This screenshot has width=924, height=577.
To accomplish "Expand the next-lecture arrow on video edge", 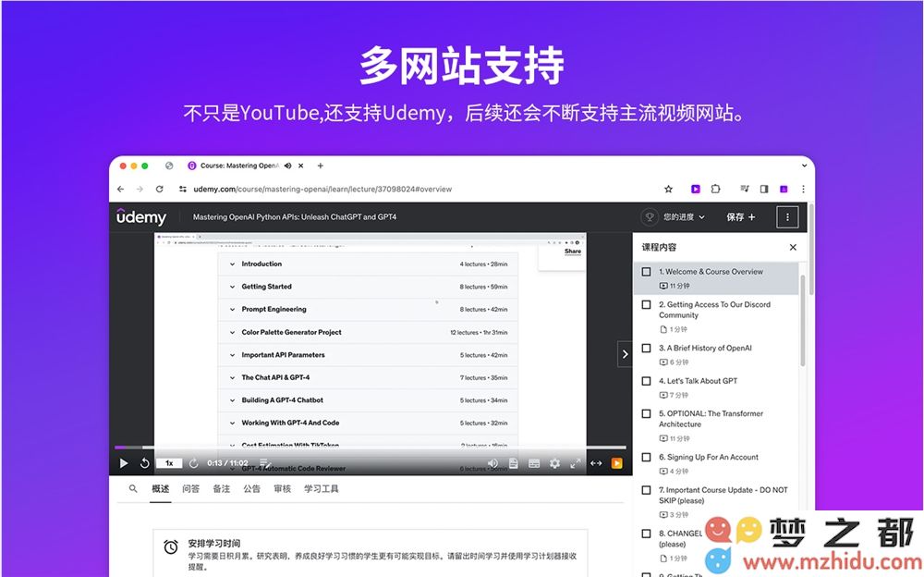I will (x=625, y=354).
